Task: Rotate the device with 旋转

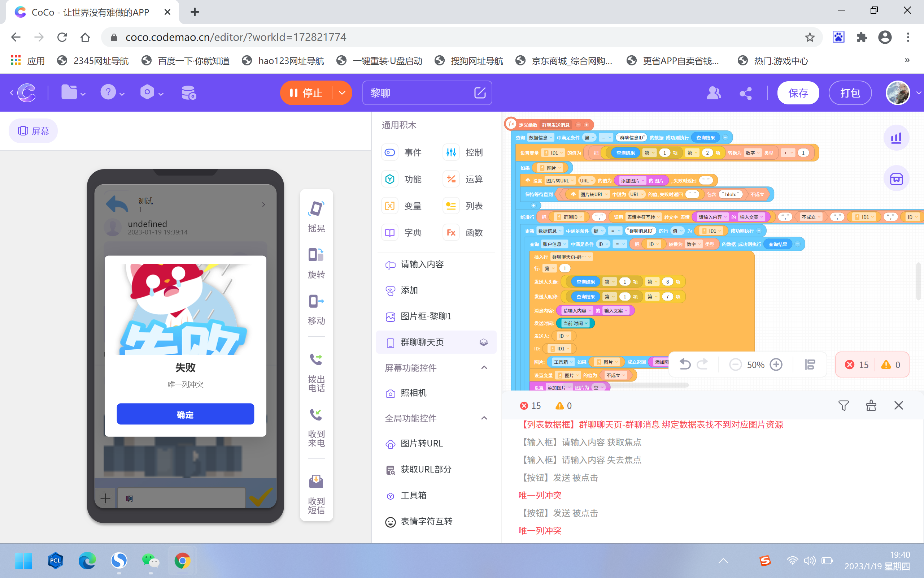Action: click(x=316, y=263)
